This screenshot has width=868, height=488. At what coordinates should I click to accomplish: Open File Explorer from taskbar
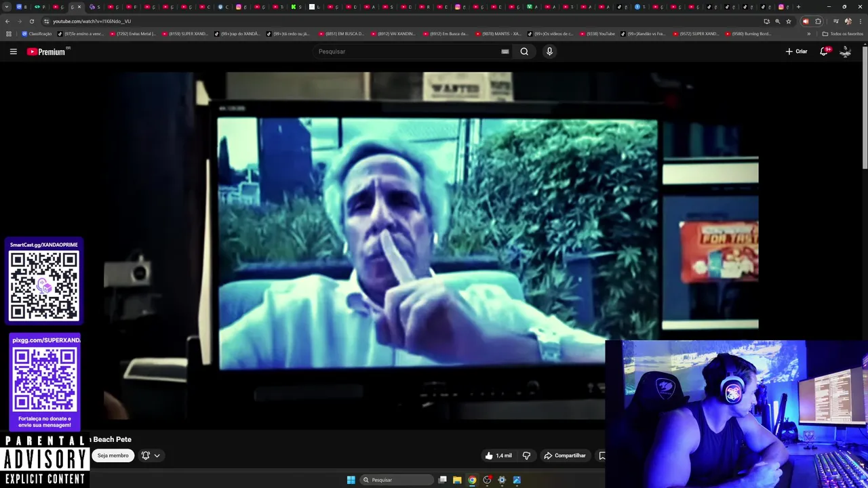pyautogui.click(x=457, y=480)
